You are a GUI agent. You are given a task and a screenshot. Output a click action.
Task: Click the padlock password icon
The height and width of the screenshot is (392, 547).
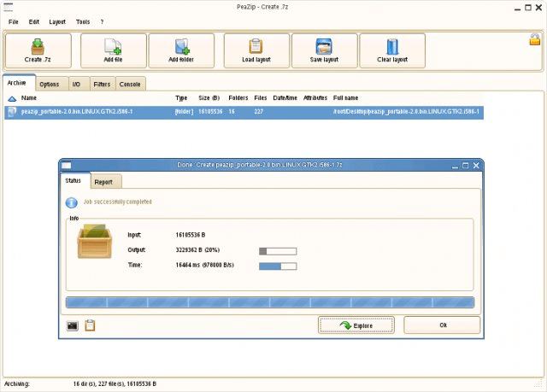534,39
